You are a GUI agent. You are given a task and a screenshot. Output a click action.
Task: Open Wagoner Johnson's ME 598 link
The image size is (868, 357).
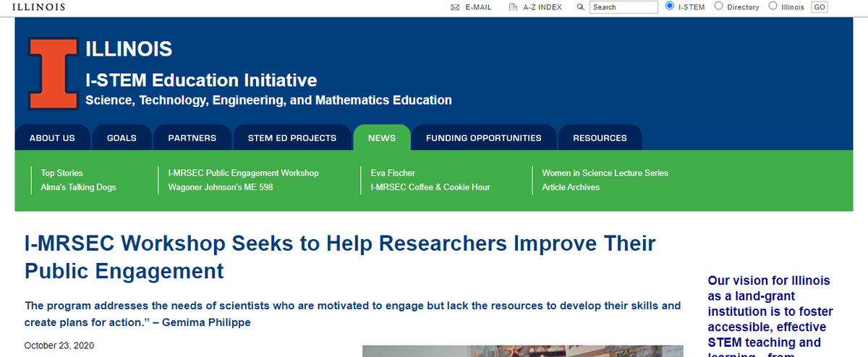[221, 187]
